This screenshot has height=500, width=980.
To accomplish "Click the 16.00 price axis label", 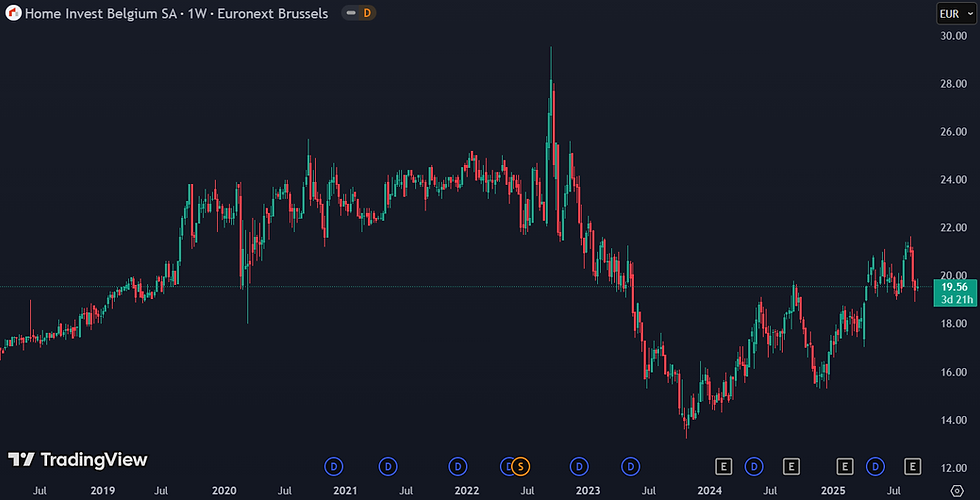I will (954, 372).
